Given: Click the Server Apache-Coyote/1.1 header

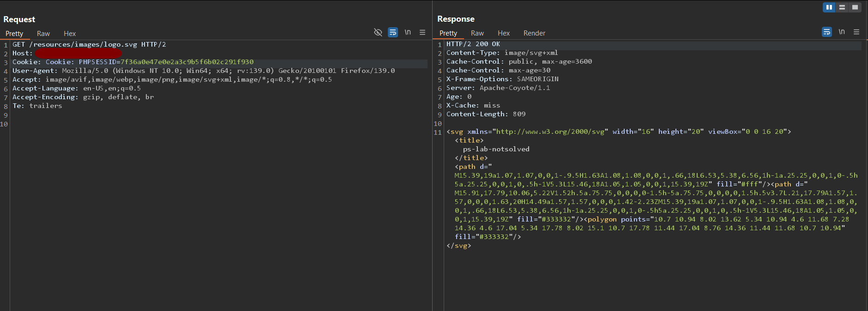Looking at the screenshot, I should pos(498,88).
